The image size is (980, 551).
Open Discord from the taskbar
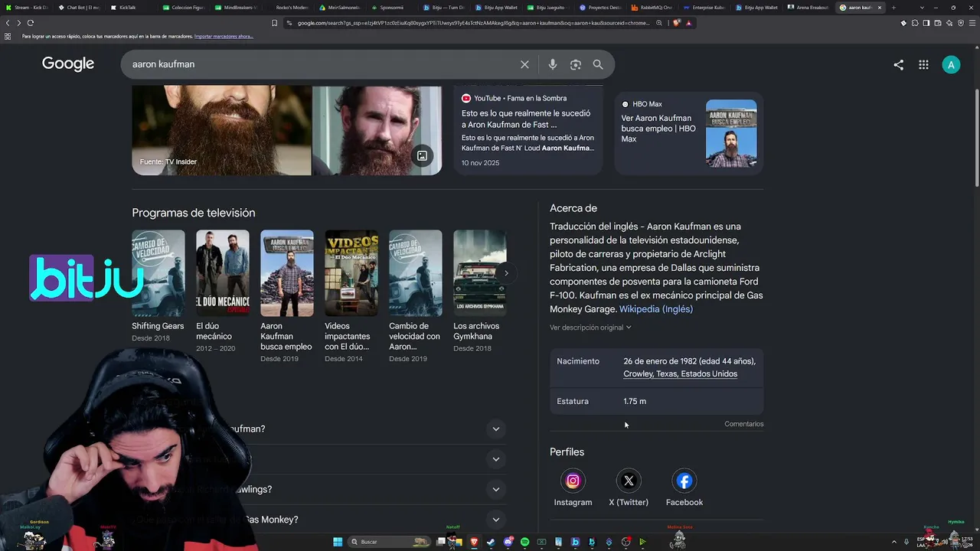508,542
